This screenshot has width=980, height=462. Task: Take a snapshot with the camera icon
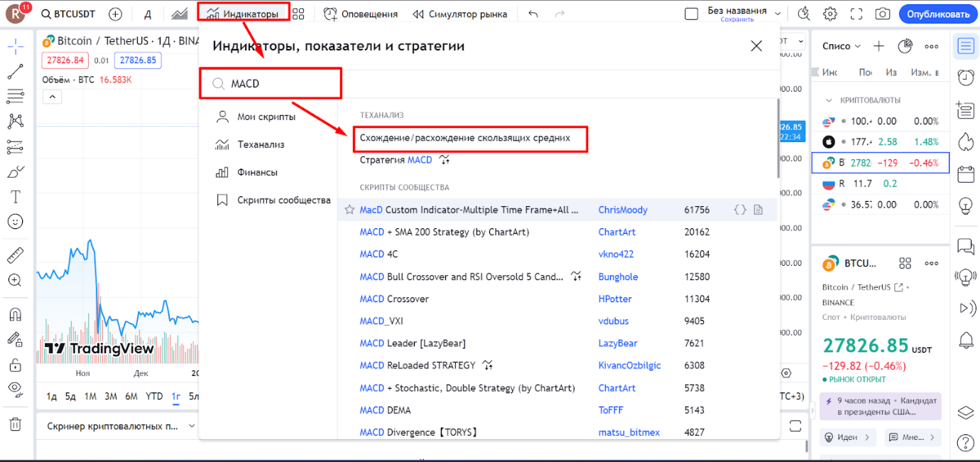coord(882,14)
